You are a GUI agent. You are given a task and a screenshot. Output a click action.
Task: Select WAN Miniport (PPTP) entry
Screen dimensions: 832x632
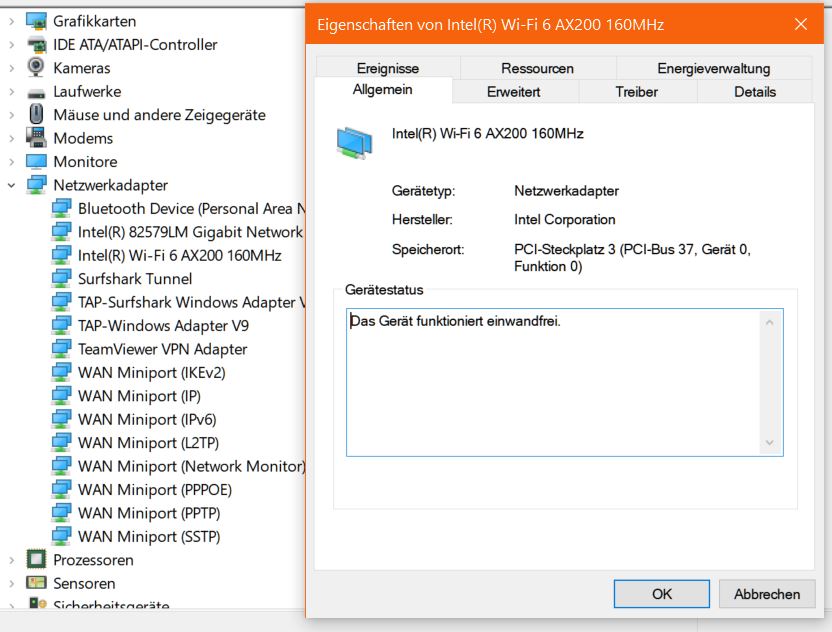(149, 513)
